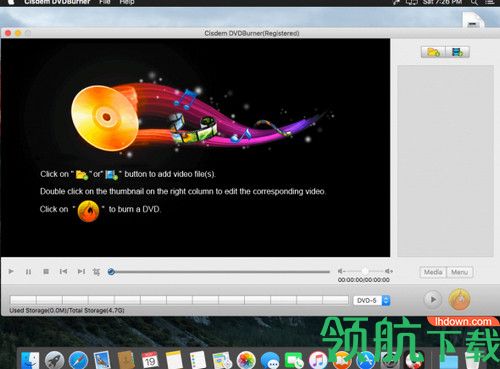Screen dimensions: 500x369
Task: Stop the video playback
Action: pyautogui.click(x=46, y=272)
